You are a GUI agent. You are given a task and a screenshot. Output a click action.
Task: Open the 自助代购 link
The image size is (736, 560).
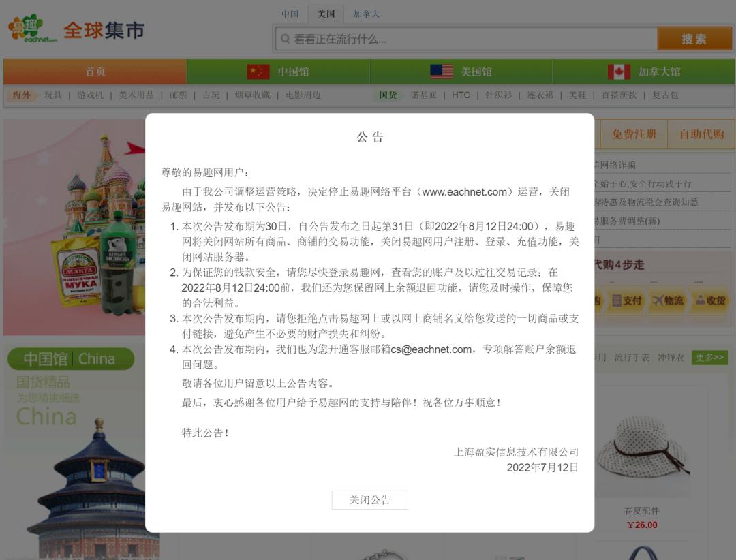click(701, 134)
